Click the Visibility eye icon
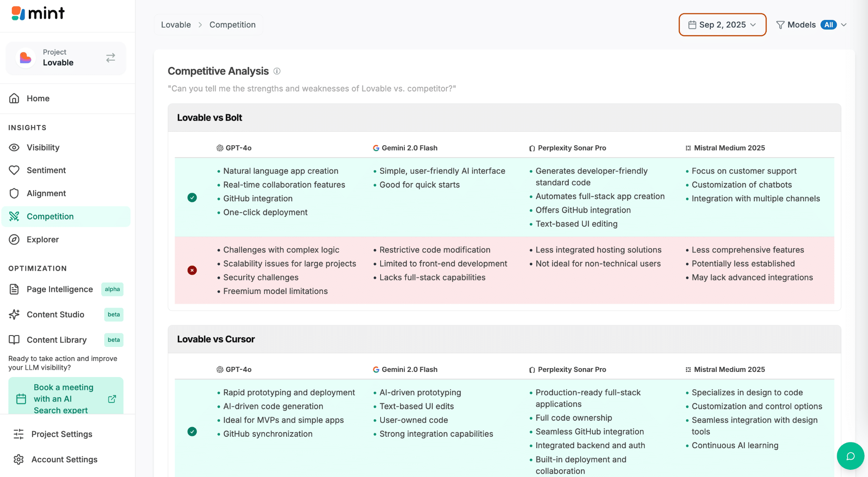868x477 pixels. tap(14, 147)
